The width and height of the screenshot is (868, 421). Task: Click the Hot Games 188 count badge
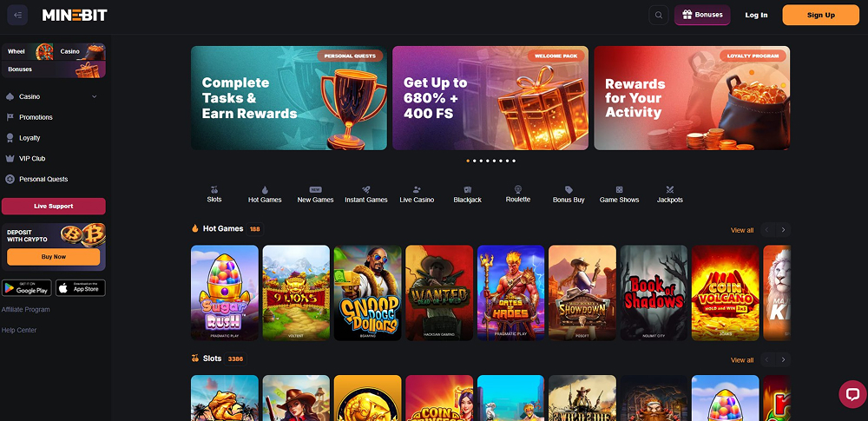(254, 229)
